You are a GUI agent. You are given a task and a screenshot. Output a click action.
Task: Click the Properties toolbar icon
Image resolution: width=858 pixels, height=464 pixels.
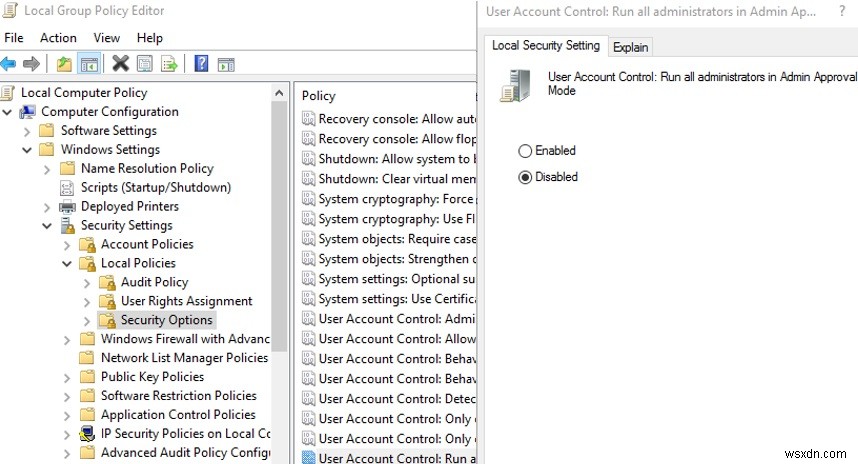pyautogui.click(x=145, y=64)
